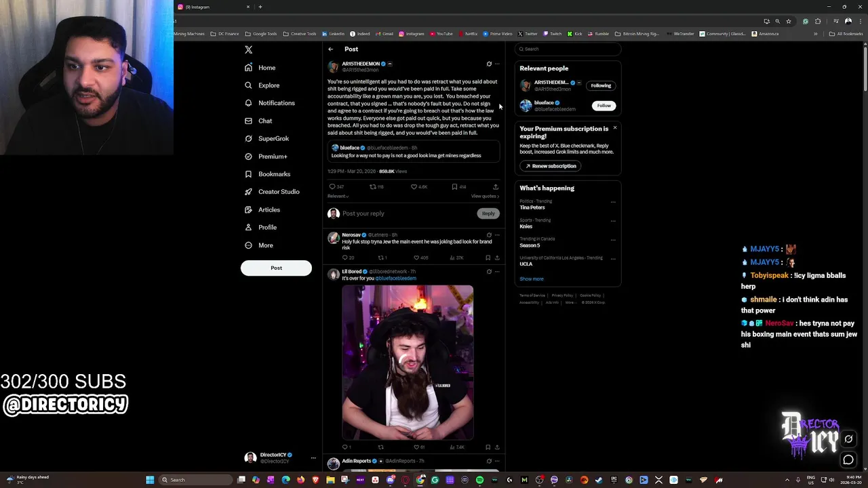Open options for Knies trend
Viewport: 868px width, 488px height.
point(613,220)
